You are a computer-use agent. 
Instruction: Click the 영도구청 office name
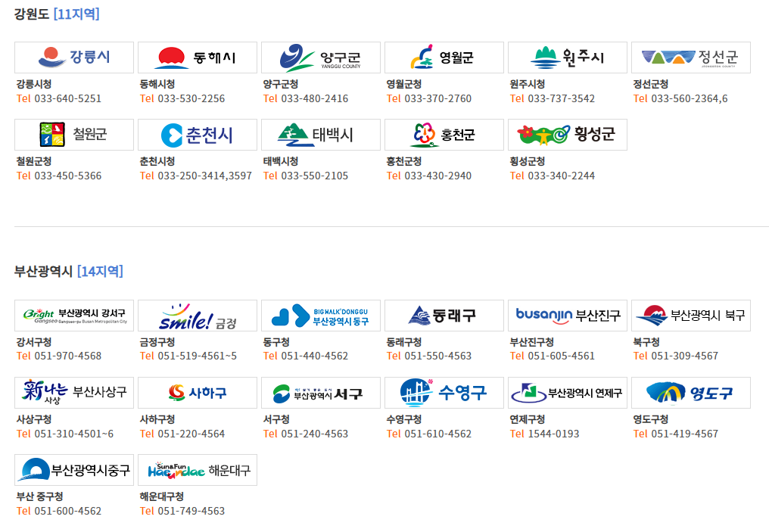click(x=650, y=420)
